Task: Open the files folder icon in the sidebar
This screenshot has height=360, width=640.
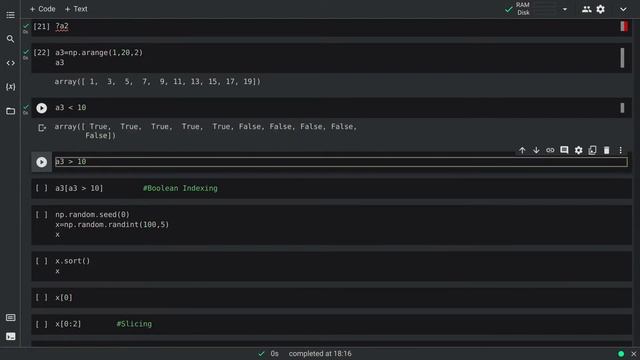Action: 11,111
